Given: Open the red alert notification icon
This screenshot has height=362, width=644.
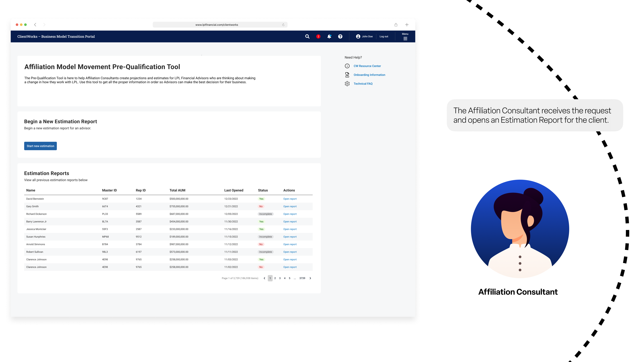Looking at the screenshot, I should click(x=318, y=37).
